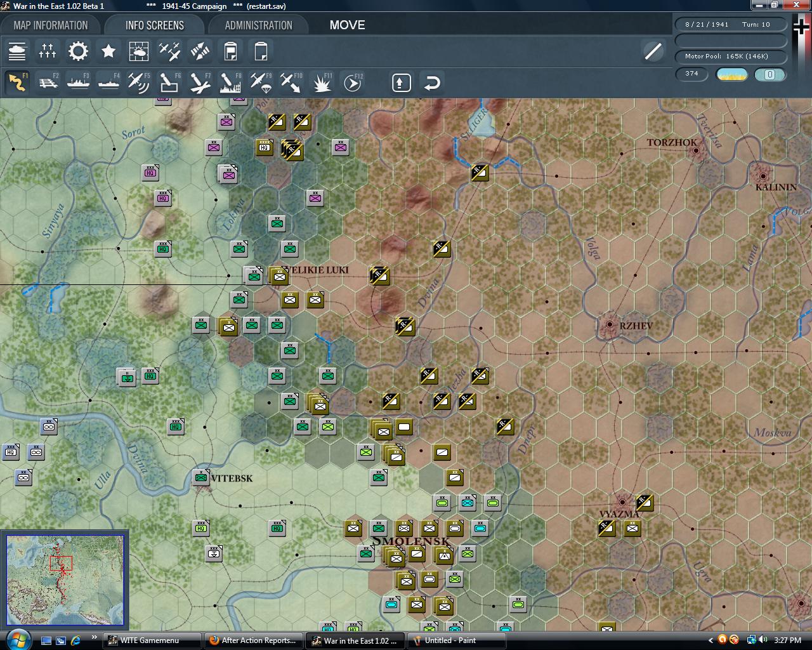Open the MAP INFORMATION tab
The width and height of the screenshot is (812, 650).
51,25
